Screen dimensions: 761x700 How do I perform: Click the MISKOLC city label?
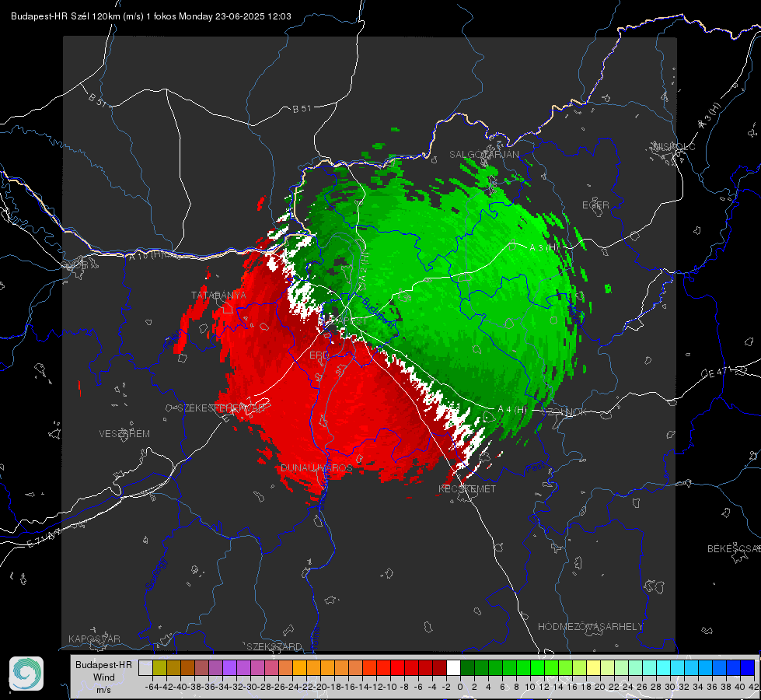coord(674,147)
